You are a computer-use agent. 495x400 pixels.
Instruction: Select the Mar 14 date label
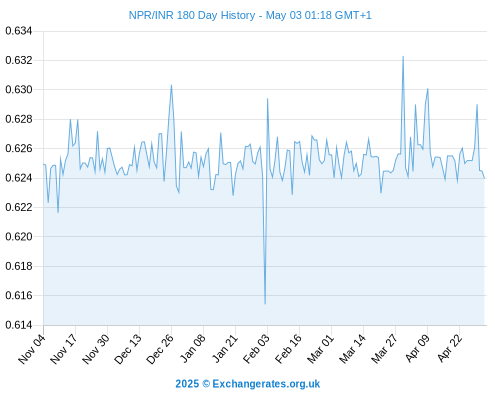[352, 348]
